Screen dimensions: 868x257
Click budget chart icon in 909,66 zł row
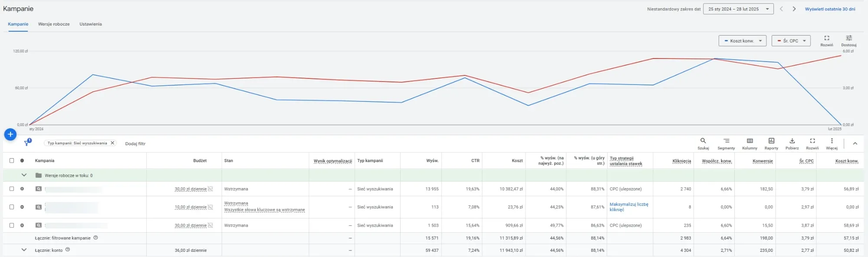pos(210,225)
